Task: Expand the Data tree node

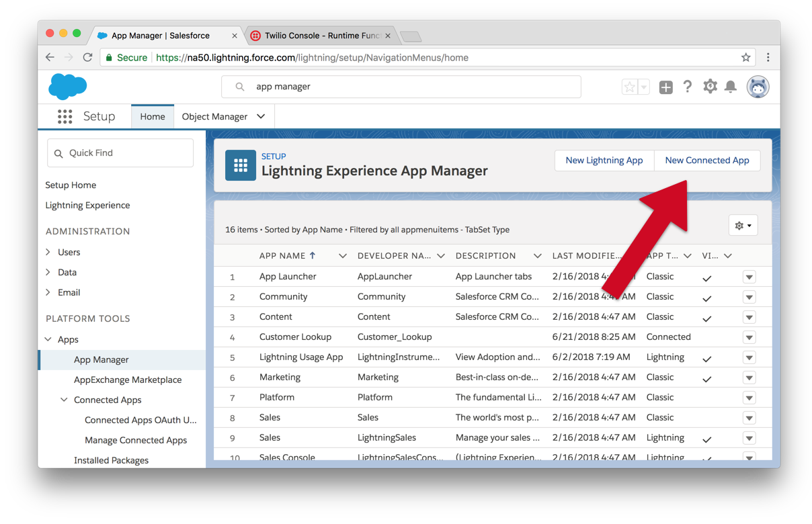Action: (48, 272)
